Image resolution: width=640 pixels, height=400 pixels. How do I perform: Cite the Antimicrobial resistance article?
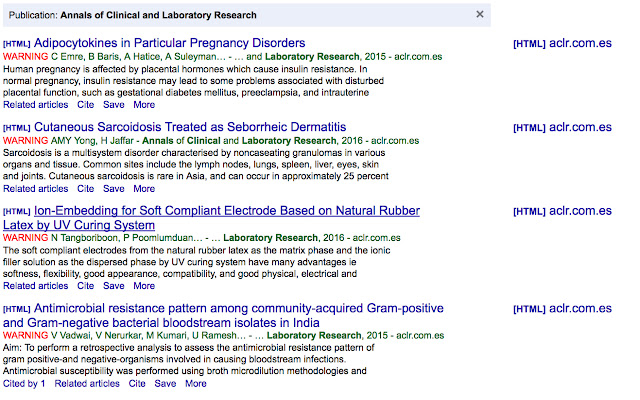(137, 383)
